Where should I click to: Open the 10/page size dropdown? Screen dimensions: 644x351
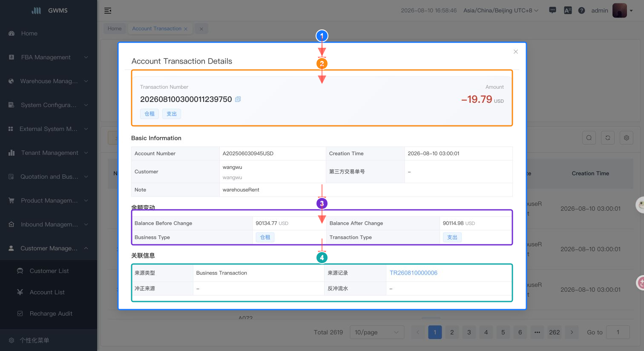[377, 332]
